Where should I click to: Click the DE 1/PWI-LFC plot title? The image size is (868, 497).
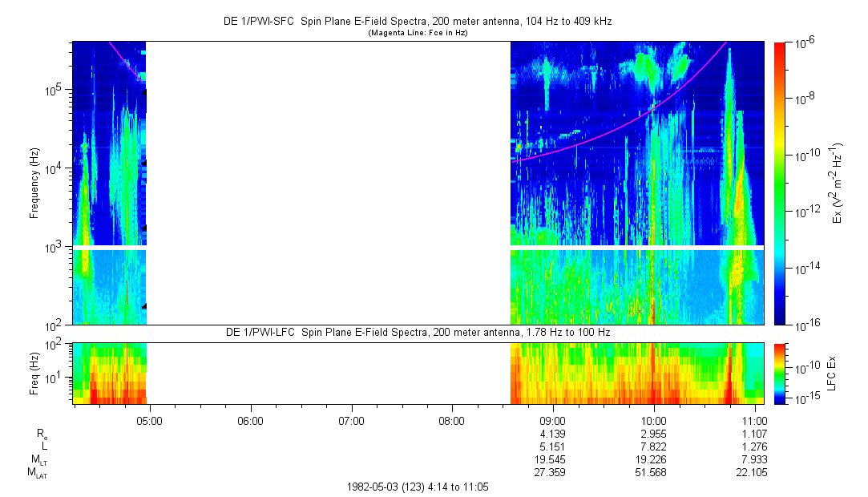pyautogui.click(x=418, y=333)
